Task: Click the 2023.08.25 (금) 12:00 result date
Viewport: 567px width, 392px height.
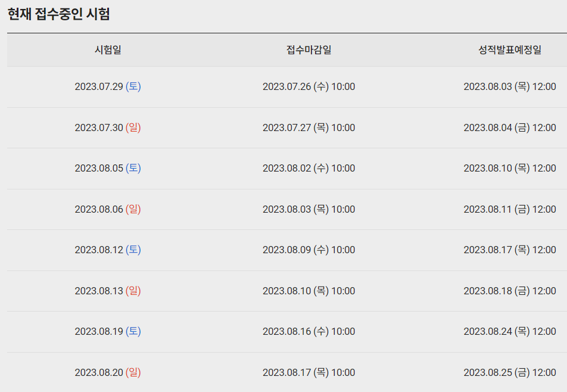Action: (510, 372)
